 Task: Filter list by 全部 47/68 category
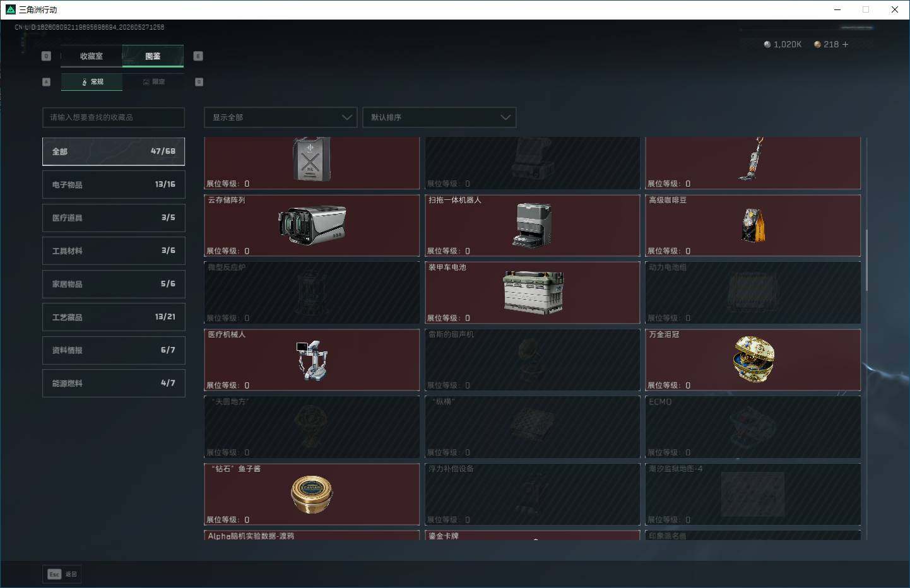pos(114,151)
